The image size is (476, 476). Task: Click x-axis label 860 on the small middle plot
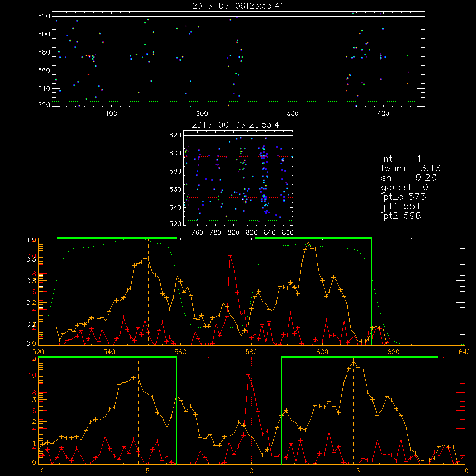pos(288,233)
